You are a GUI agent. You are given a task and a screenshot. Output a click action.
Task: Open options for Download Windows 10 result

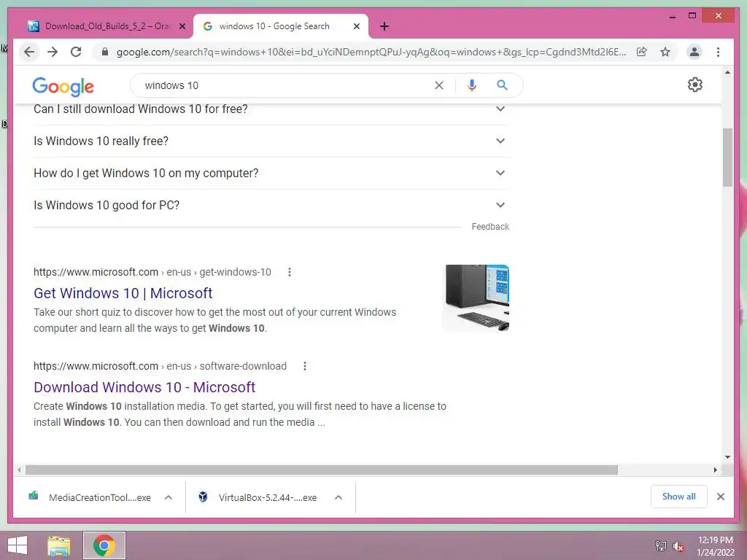click(305, 366)
